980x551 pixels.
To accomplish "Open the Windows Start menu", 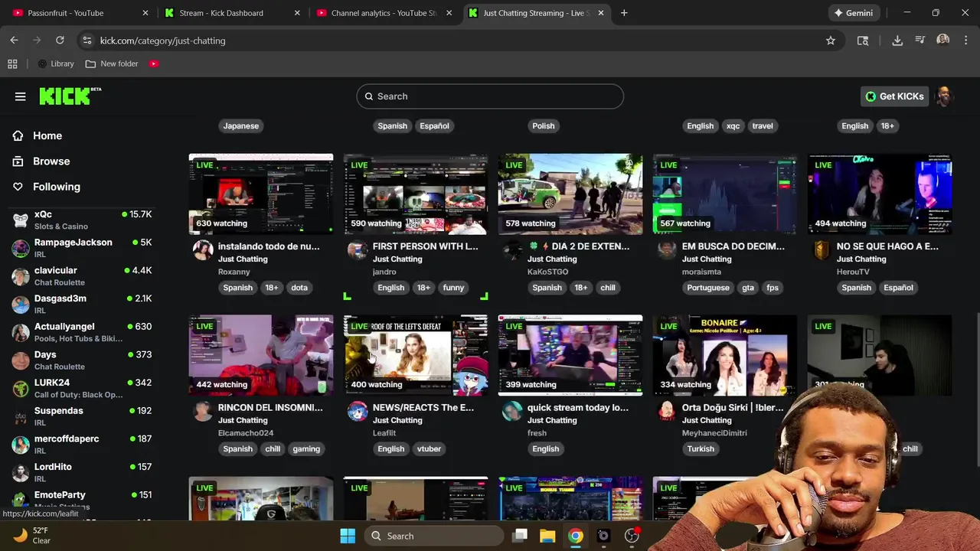I will point(348,536).
